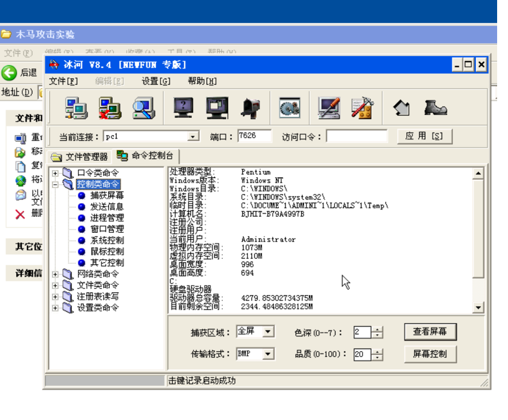
Task: Click the scroll-up arrow of info panel
Action: 478,173
